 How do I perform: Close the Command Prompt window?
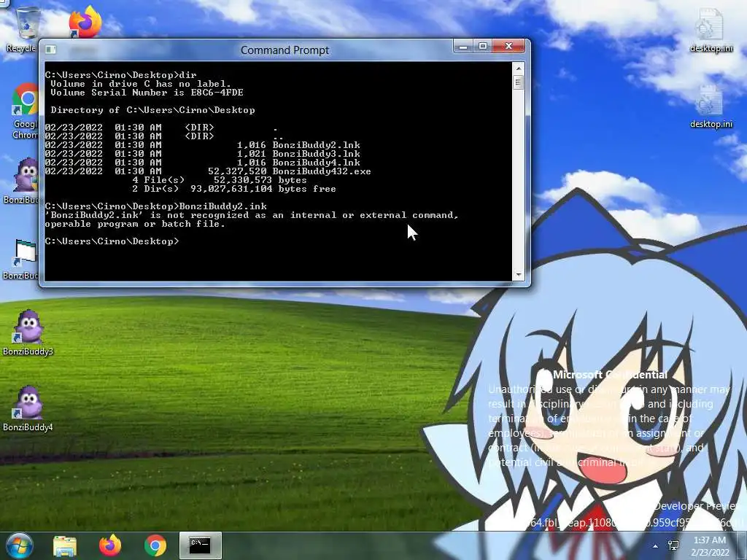(x=508, y=46)
